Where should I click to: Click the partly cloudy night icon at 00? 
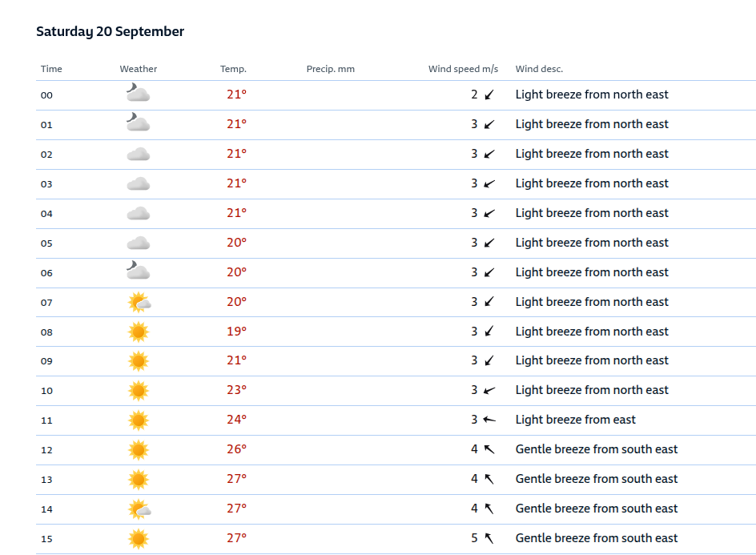138,95
